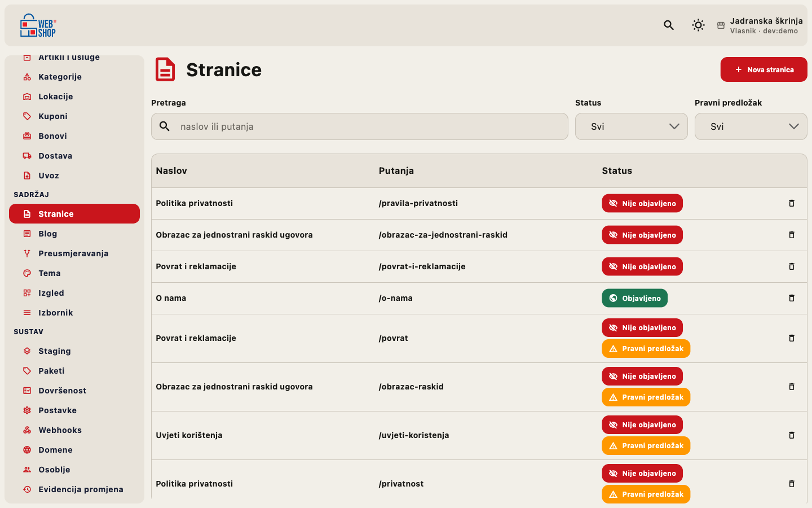This screenshot has width=812, height=508.
Task: Click the Web Shop logo
Action: (x=38, y=25)
